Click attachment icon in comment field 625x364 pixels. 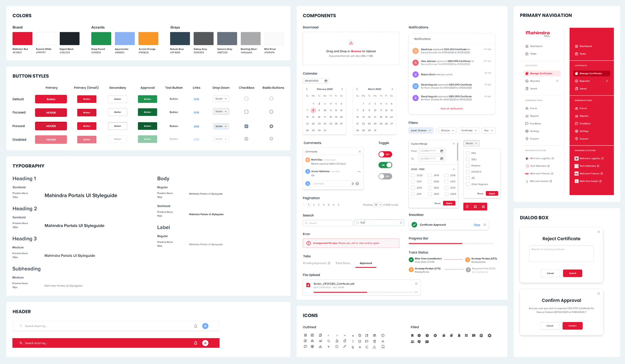point(353,184)
